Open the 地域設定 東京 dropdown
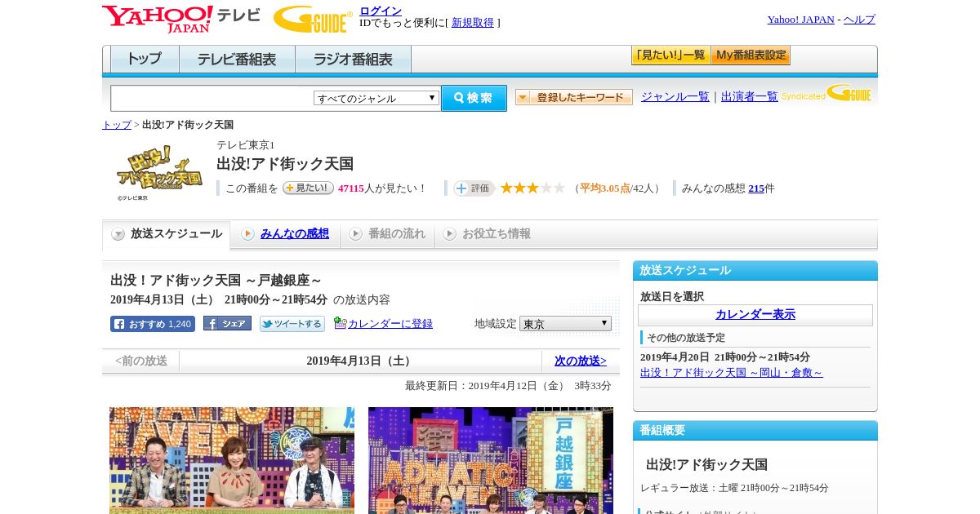The image size is (980, 514). click(565, 324)
